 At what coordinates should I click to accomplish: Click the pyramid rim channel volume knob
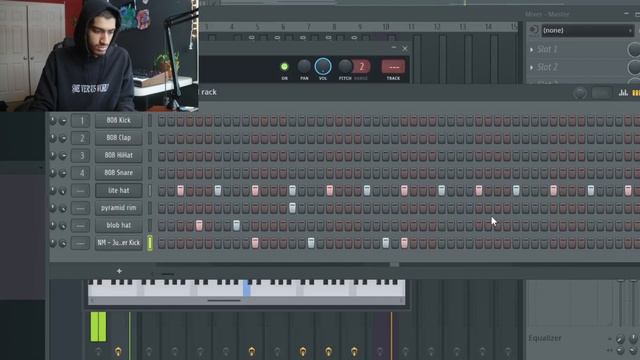(x=63, y=209)
